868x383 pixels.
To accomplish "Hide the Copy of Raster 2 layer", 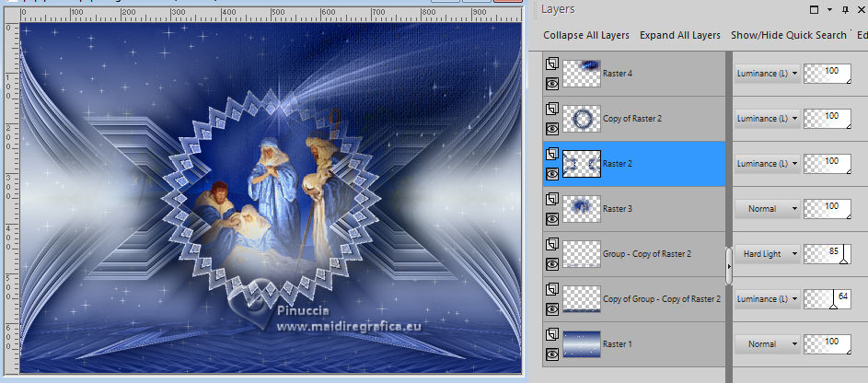I will click(552, 129).
